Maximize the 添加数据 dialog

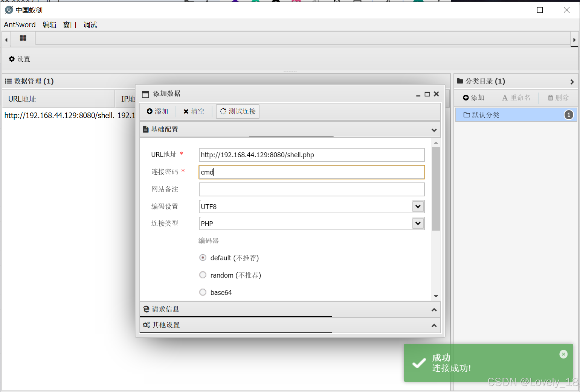point(427,94)
